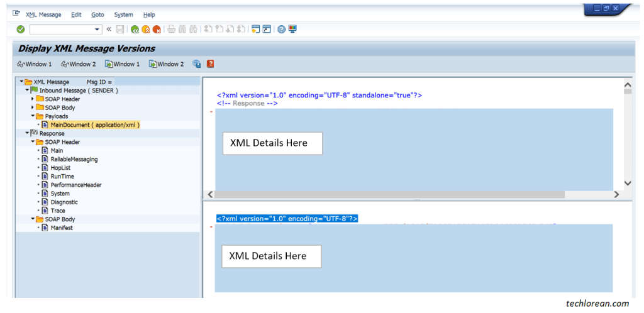644x313 pixels.
Task: Click the document icon beside Trace
Action: click(45, 211)
